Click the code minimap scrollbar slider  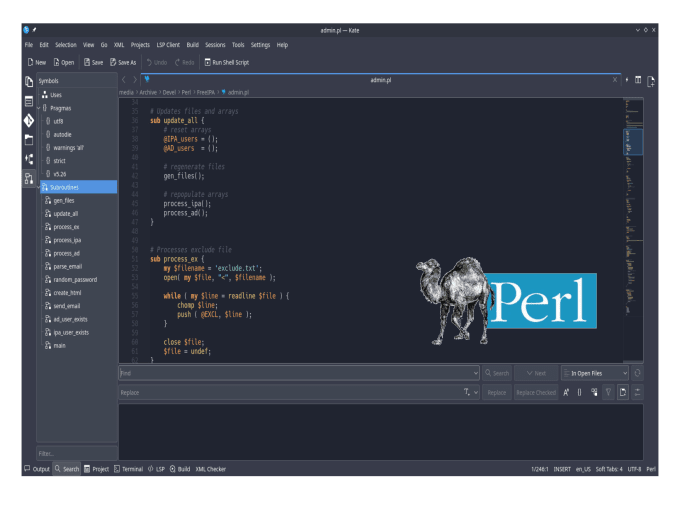pos(633,142)
